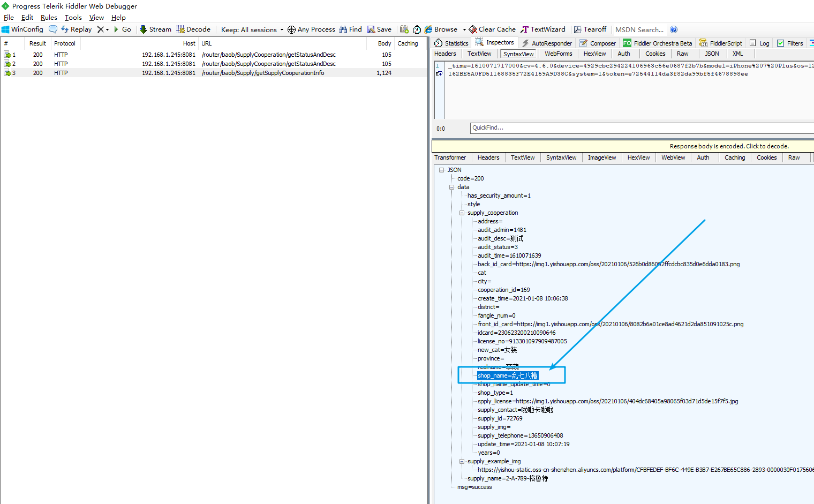Open the Help menu

coord(118,18)
